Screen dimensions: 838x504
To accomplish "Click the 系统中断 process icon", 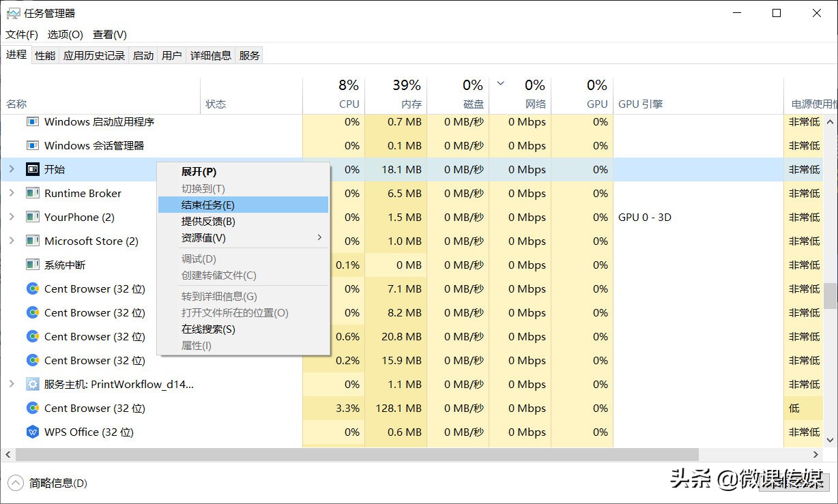I will click(x=32, y=265).
